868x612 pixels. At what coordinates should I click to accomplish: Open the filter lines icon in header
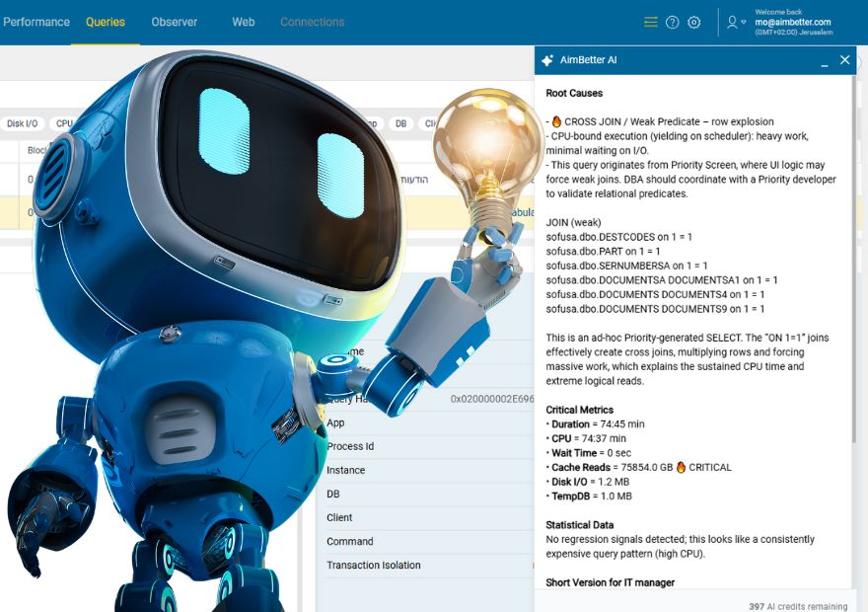(x=650, y=22)
